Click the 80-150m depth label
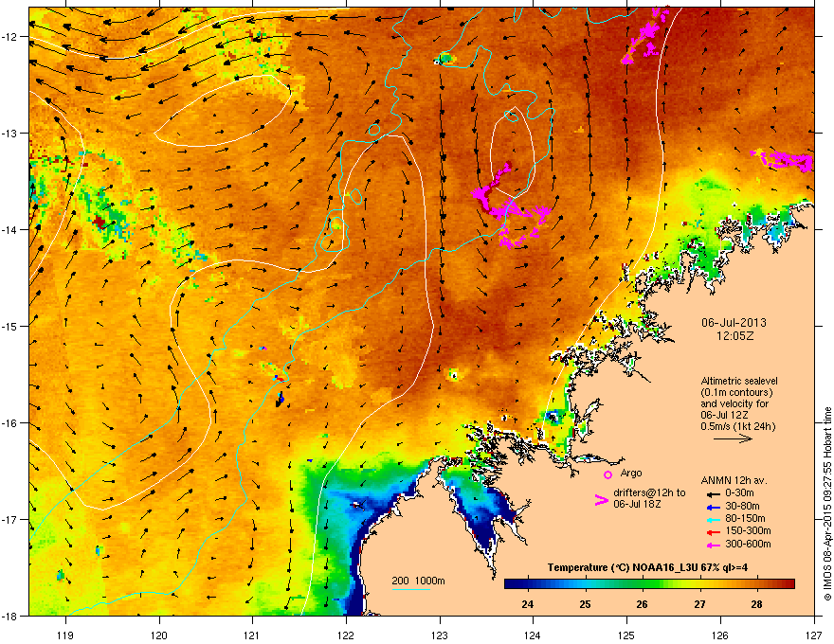This screenshot has width=834, height=644. 745,519
